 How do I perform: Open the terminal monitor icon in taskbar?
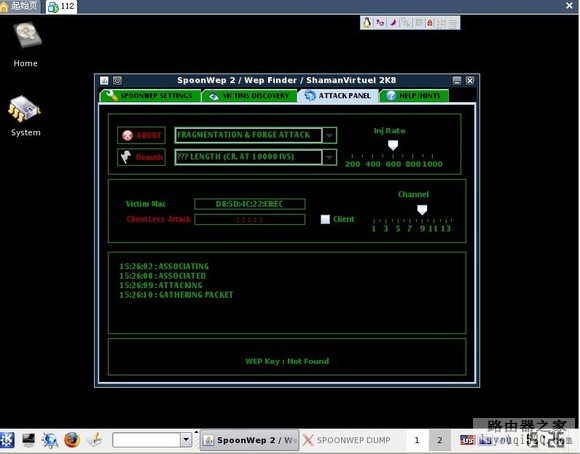point(28,440)
